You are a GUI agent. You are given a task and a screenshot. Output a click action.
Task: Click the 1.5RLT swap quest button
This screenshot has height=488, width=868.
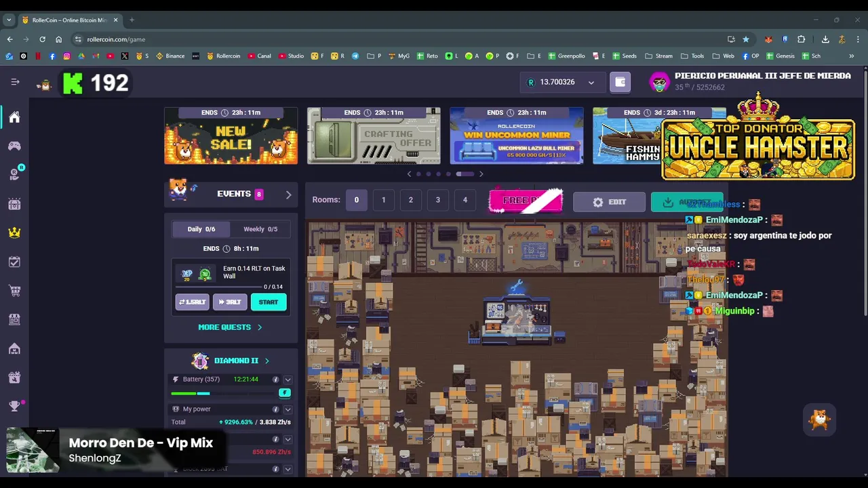192,302
